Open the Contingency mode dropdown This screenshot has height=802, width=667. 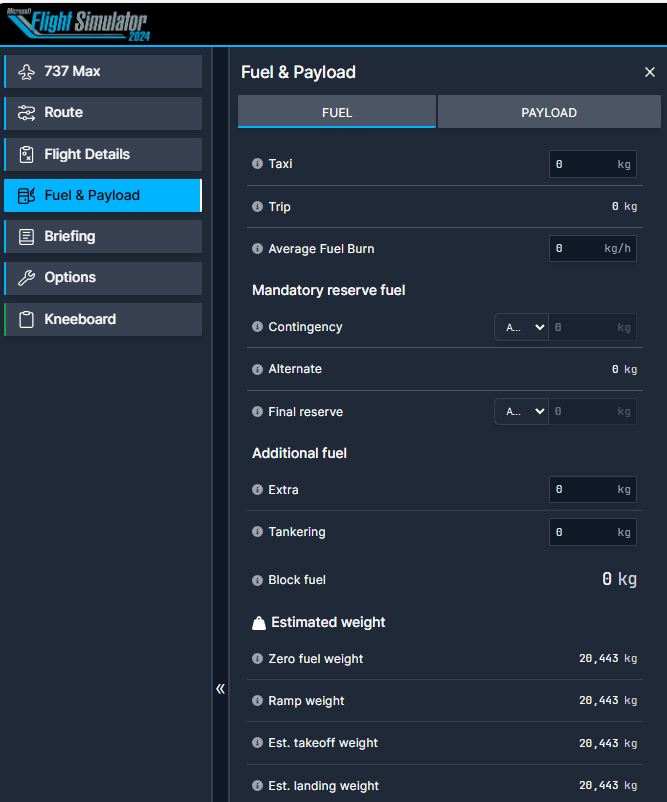pyautogui.click(x=521, y=327)
